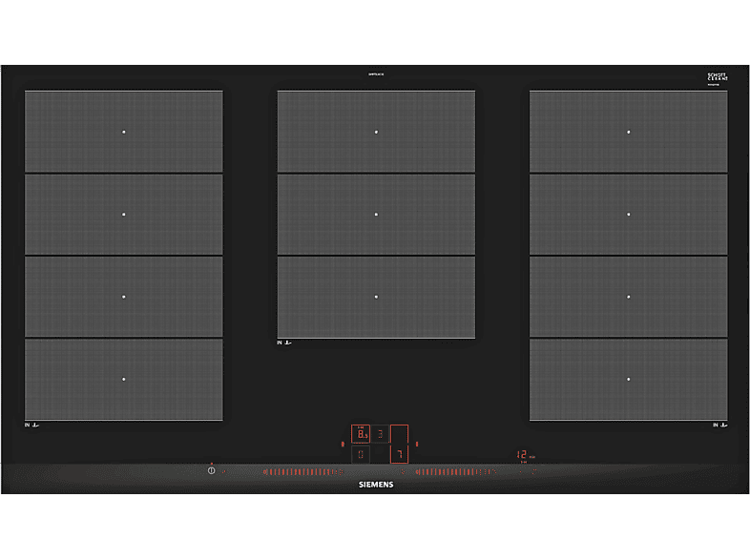Tap the IN symbol under right flex zone

tap(719, 425)
